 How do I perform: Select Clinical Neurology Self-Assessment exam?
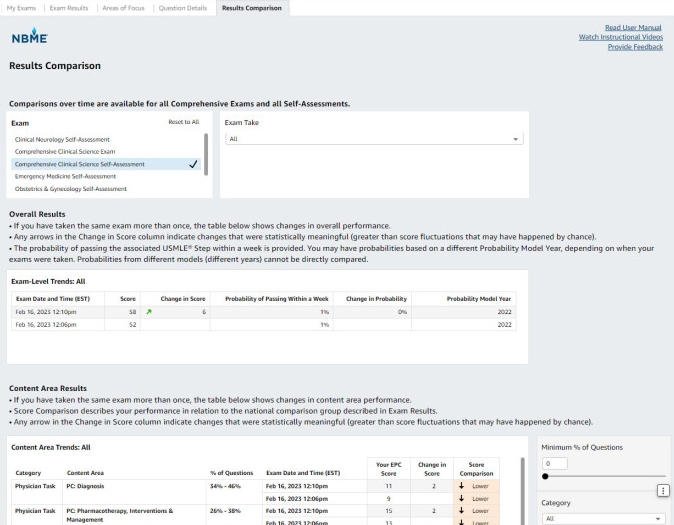click(x=62, y=139)
